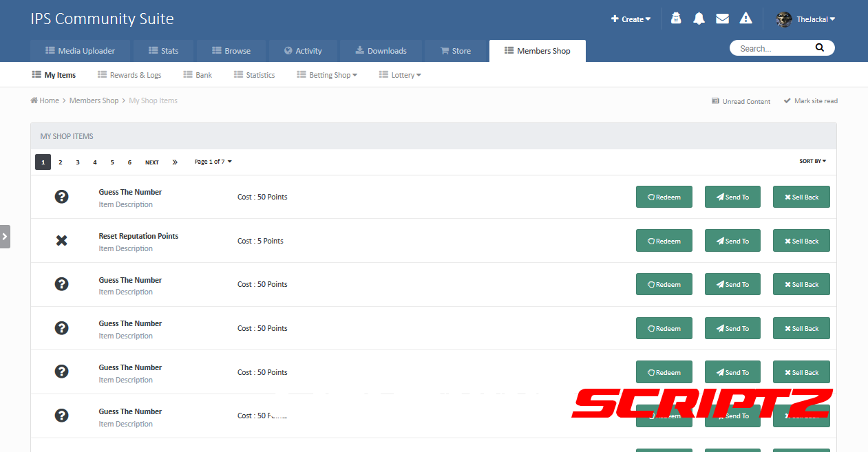
Task: Expand the Betting Shop submenu
Action: [x=327, y=75]
